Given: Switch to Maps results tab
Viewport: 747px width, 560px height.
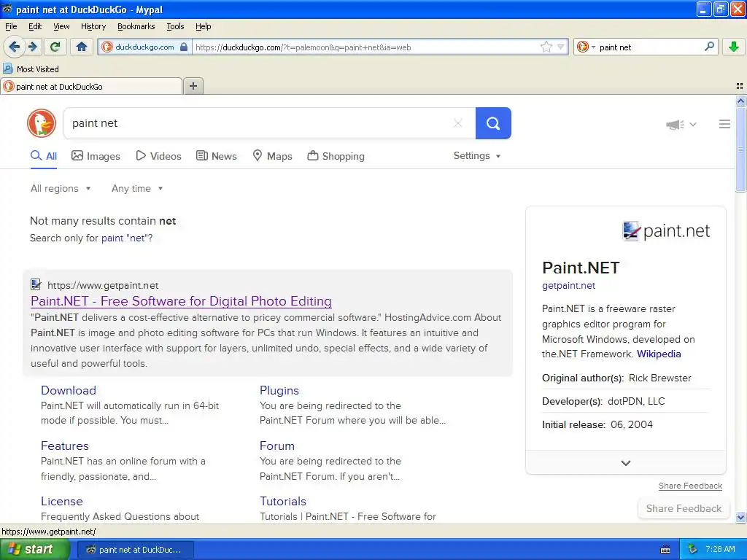Looking at the screenshot, I should pyautogui.click(x=272, y=156).
